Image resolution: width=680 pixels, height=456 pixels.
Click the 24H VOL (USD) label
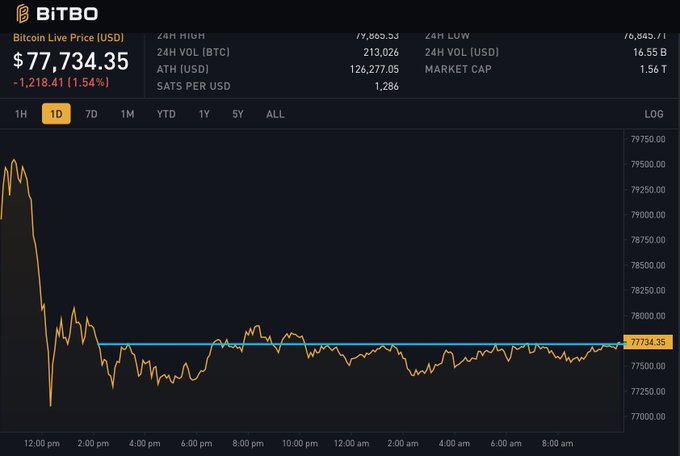click(462, 52)
